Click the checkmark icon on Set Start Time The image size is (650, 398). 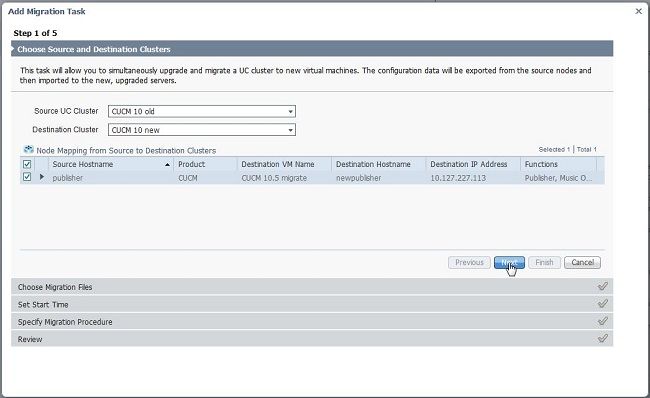point(603,304)
